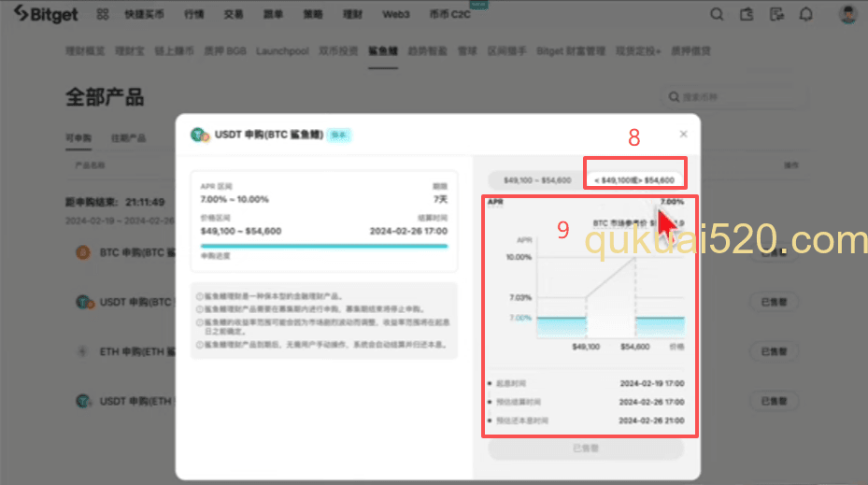868x485 pixels.
Task: Click the 10.00% APR chart label
Action: point(519,257)
